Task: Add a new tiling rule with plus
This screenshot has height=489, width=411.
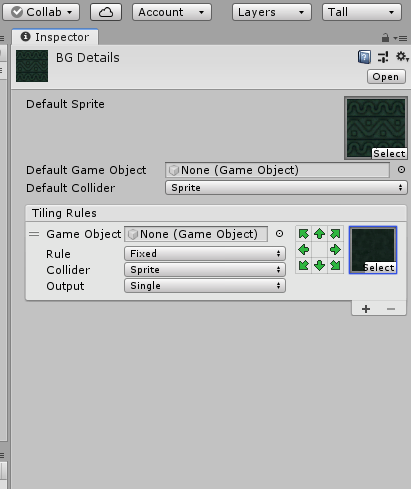Action: click(366, 309)
